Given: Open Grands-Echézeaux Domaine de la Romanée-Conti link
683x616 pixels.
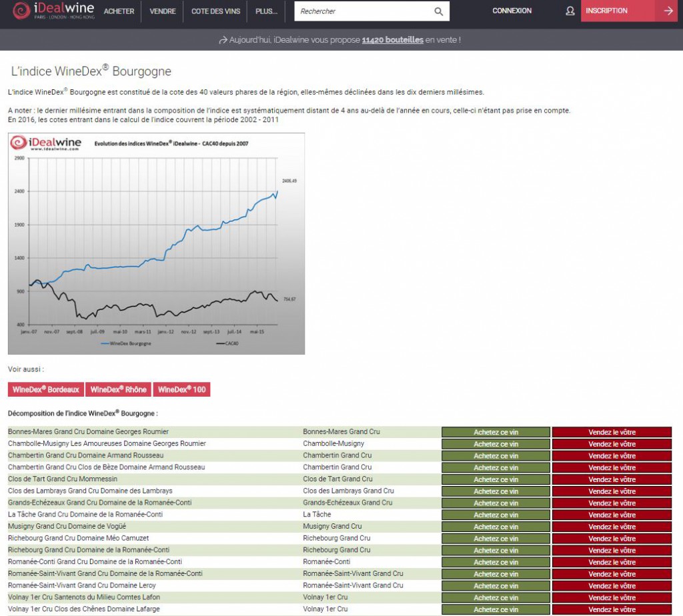Looking at the screenshot, I should point(100,503).
